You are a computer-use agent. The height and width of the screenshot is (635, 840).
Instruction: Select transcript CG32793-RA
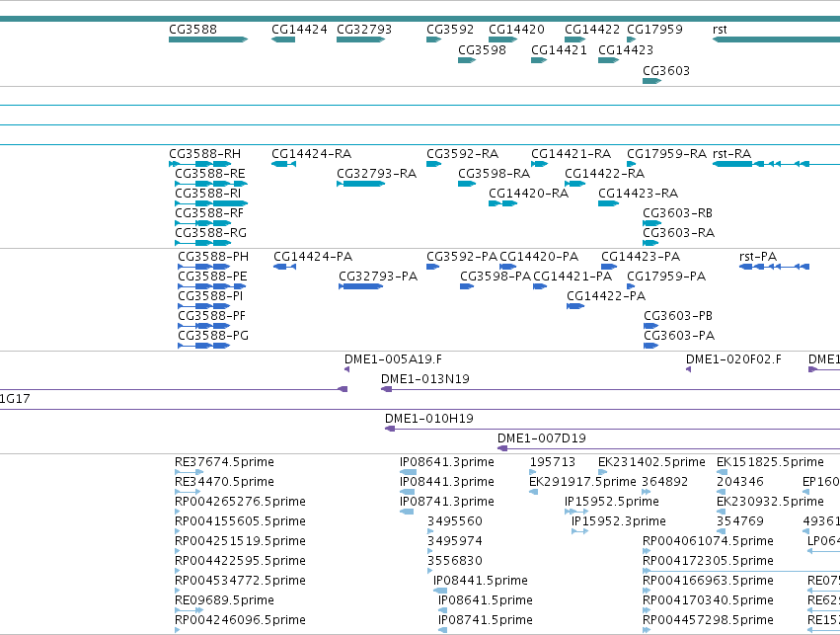point(376,174)
